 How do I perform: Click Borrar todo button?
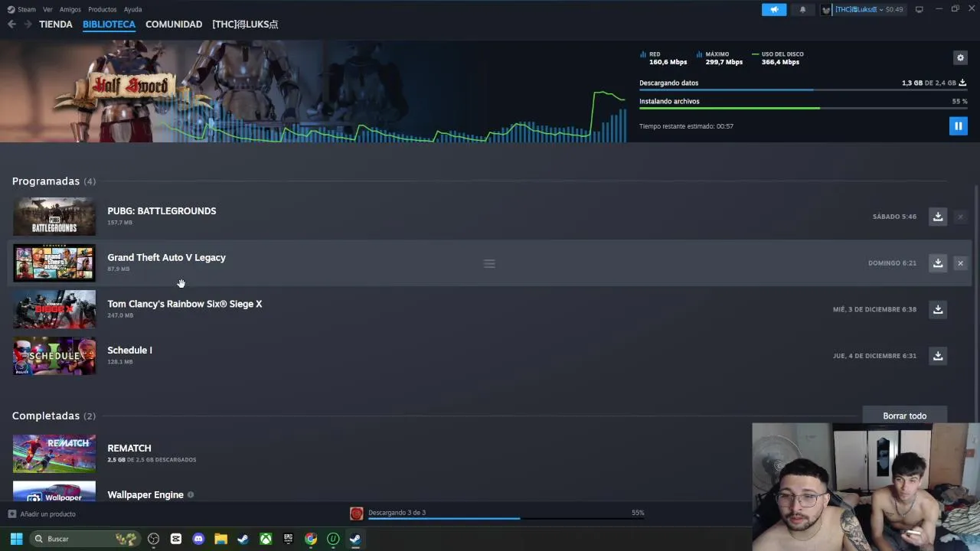tap(904, 416)
